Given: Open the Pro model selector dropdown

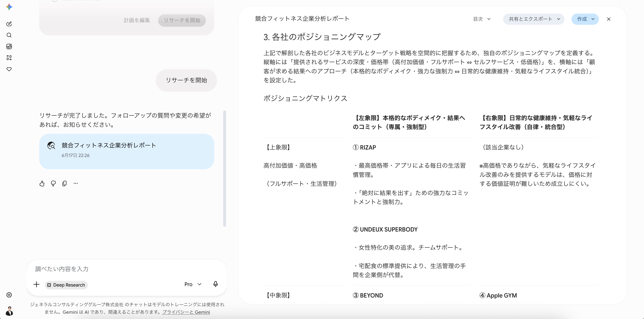Looking at the screenshot, I should [x=193, y=284].
